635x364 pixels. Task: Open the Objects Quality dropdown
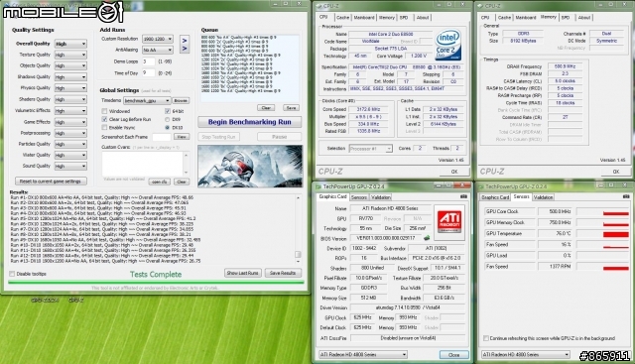point(70,65)
